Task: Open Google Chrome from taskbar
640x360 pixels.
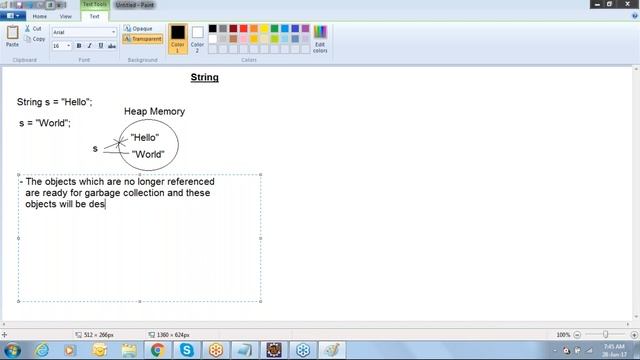Action: pos(158,350)
